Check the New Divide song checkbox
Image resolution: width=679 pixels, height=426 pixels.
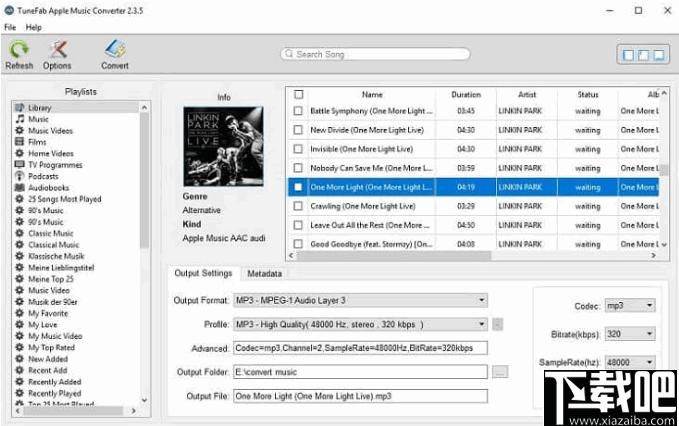click(298, 130)
